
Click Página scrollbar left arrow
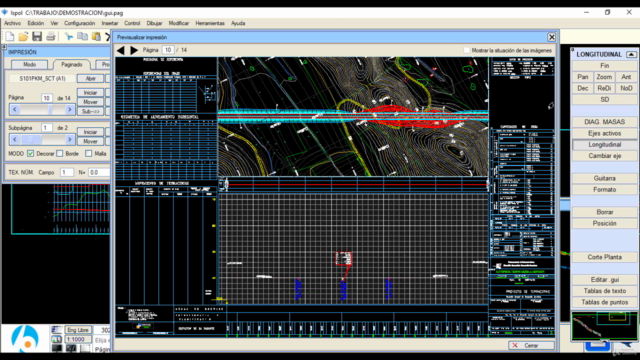coord(15,109)
